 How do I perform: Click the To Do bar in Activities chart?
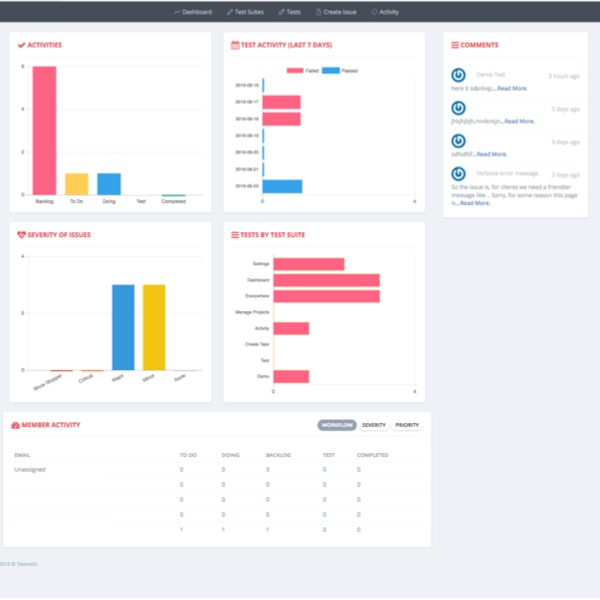pyautogui.click(x=77, y=184)
